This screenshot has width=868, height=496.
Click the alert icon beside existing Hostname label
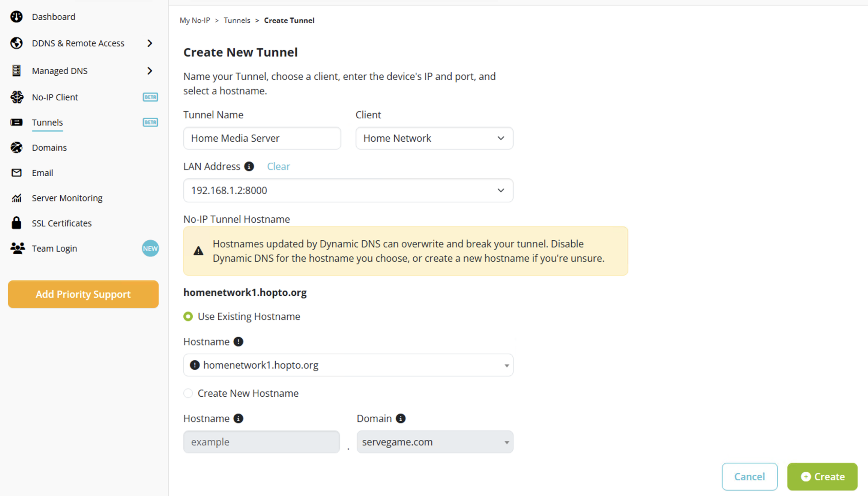coord(238,342)
